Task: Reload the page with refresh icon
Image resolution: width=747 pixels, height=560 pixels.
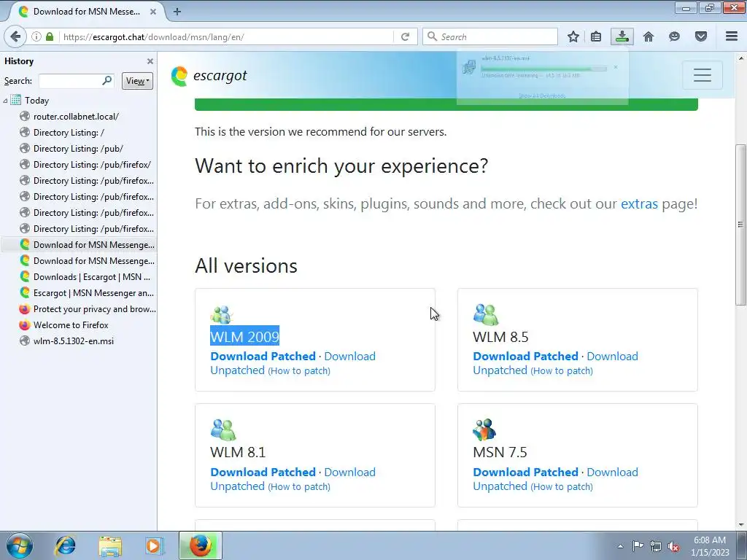Action: [x=406, y=36]
